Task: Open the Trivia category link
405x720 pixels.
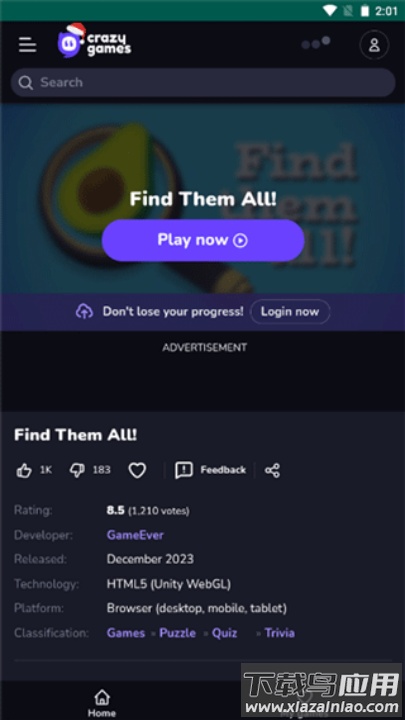Action: tap(280, 633)
